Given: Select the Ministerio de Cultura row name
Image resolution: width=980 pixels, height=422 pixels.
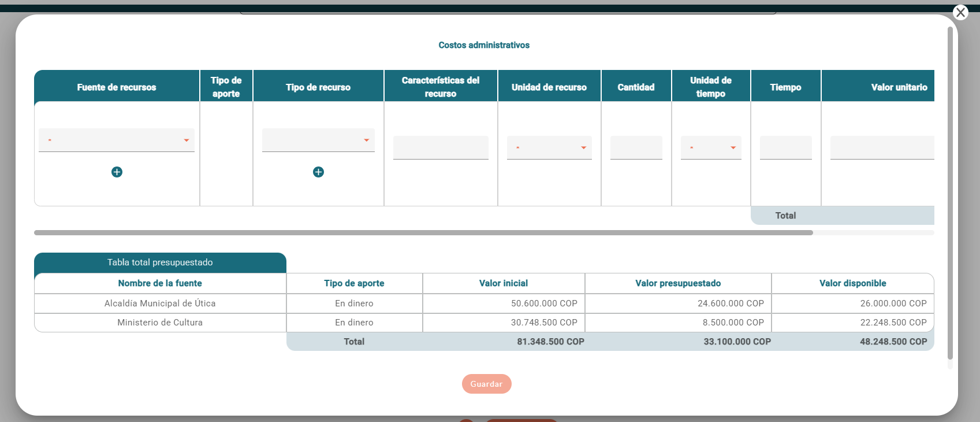Looking at the screenshot, I should click(160, 323).
